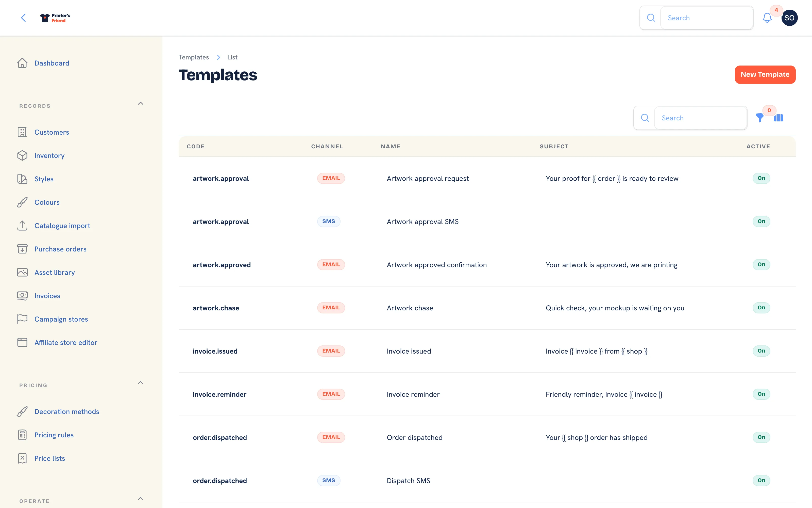Click the Price lists receipt icon
The width and height of the screenshot is (812, 508).
click(22, 458)
